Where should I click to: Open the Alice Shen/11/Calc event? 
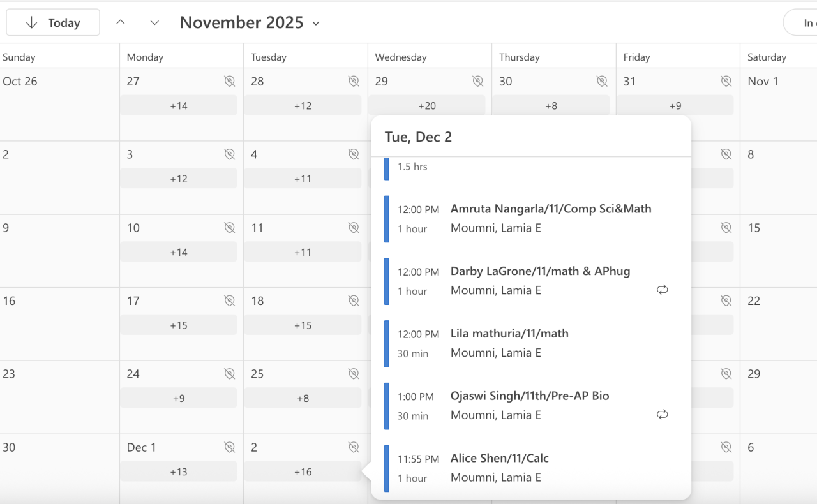(x=499, y=459)
